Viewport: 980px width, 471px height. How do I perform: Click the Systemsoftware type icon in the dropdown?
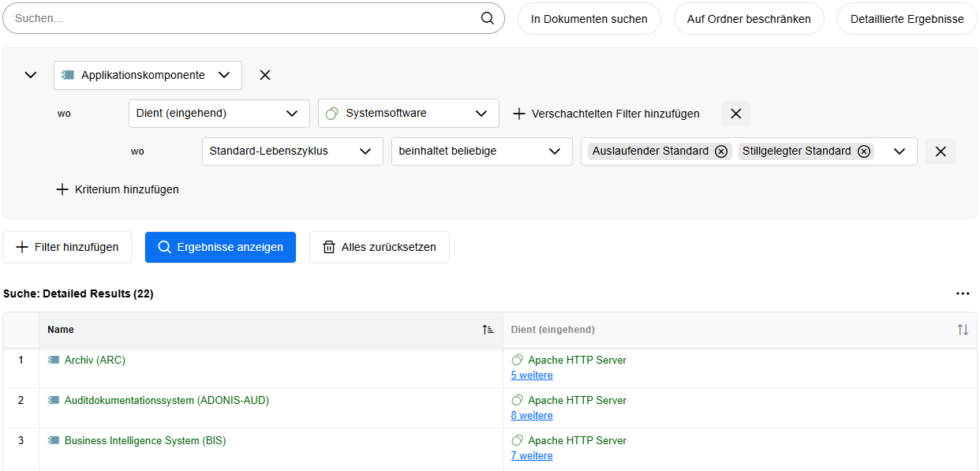331,113
